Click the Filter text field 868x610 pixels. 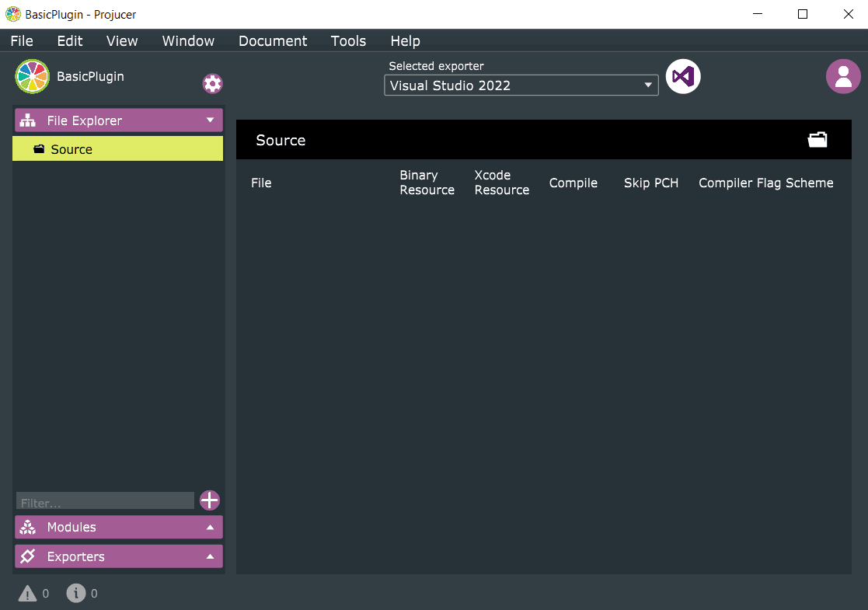tap(105, 501)
